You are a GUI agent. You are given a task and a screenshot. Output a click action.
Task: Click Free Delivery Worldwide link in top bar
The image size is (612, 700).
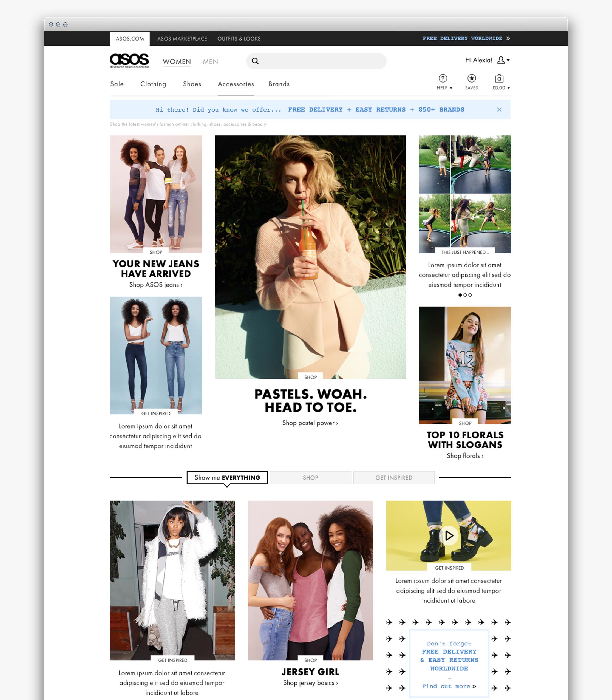click(462, 39)
